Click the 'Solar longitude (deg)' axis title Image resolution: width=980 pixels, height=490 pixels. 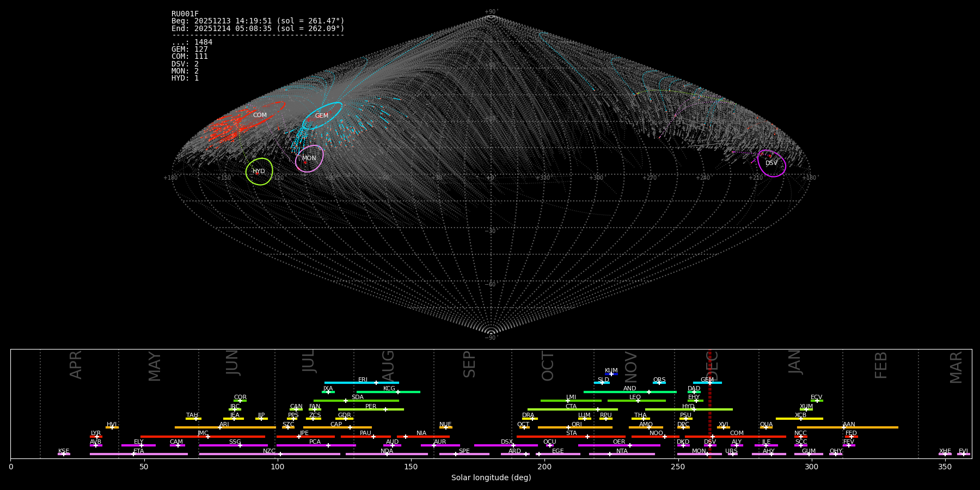pyautogui.click(x=491, y=477)
